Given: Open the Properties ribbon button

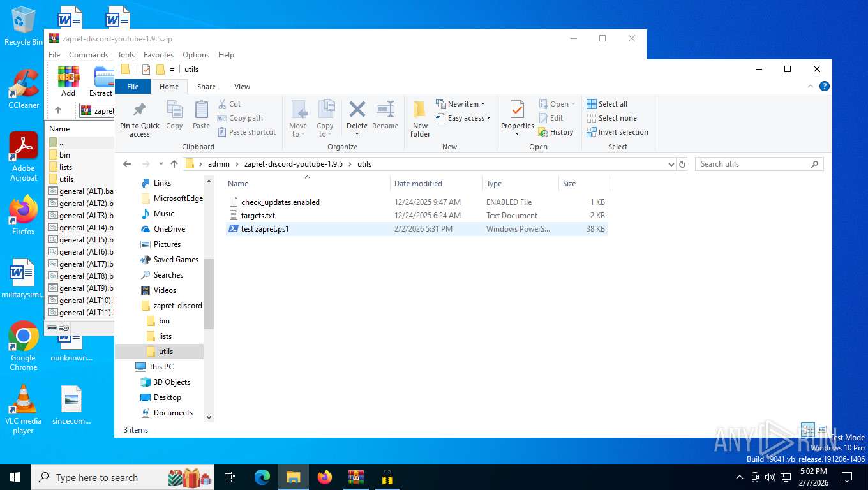Looking at the screenshot, I should (518, 119).
